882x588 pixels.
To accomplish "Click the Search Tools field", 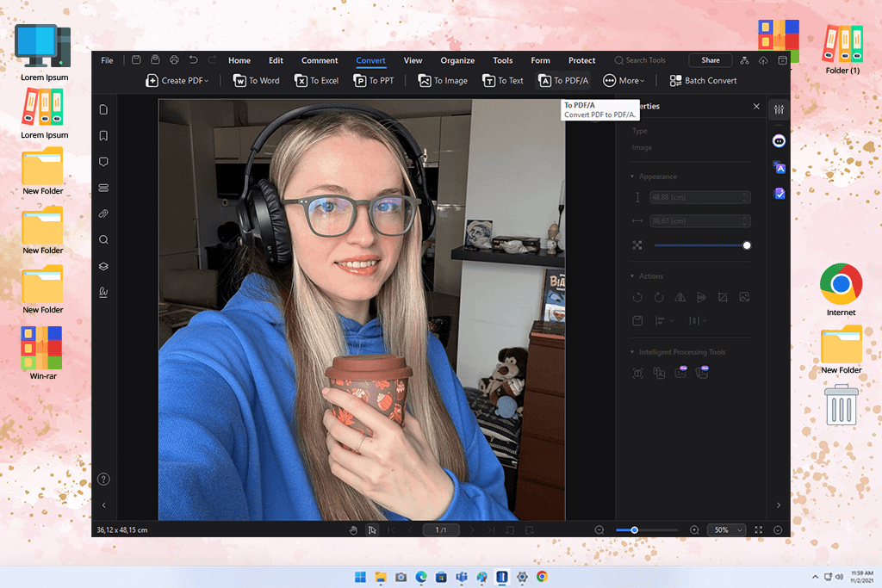I will click(640, 60).
